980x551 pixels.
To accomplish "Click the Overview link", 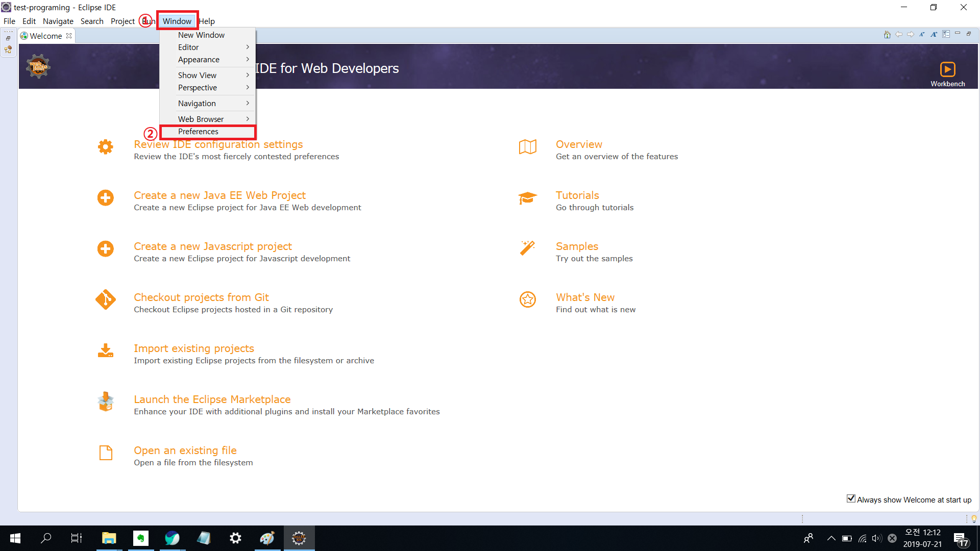I will tap(579, 144).
